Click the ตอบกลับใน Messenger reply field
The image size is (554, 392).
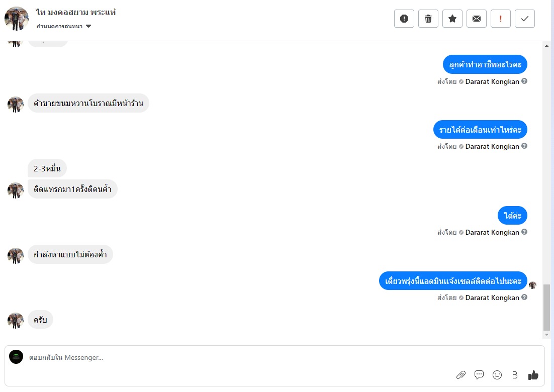click(x=201, y=357)
